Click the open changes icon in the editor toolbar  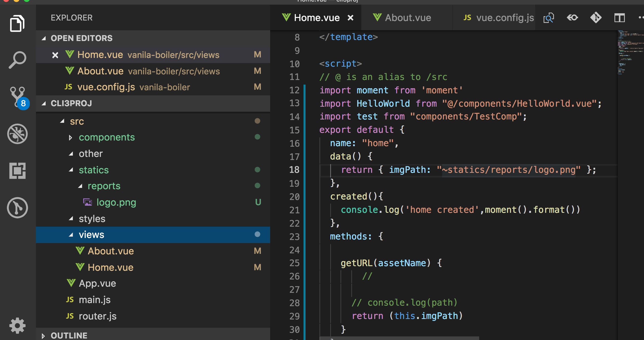[x=549, y=18]
